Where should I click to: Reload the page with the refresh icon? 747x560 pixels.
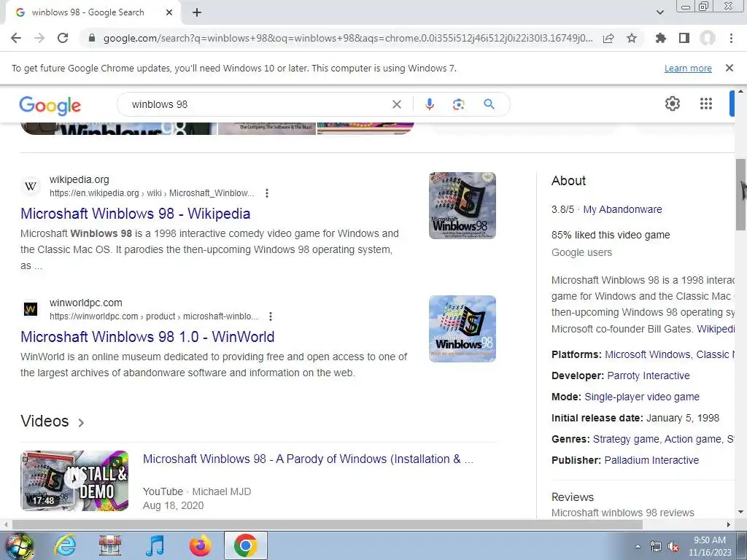[63, 38]
